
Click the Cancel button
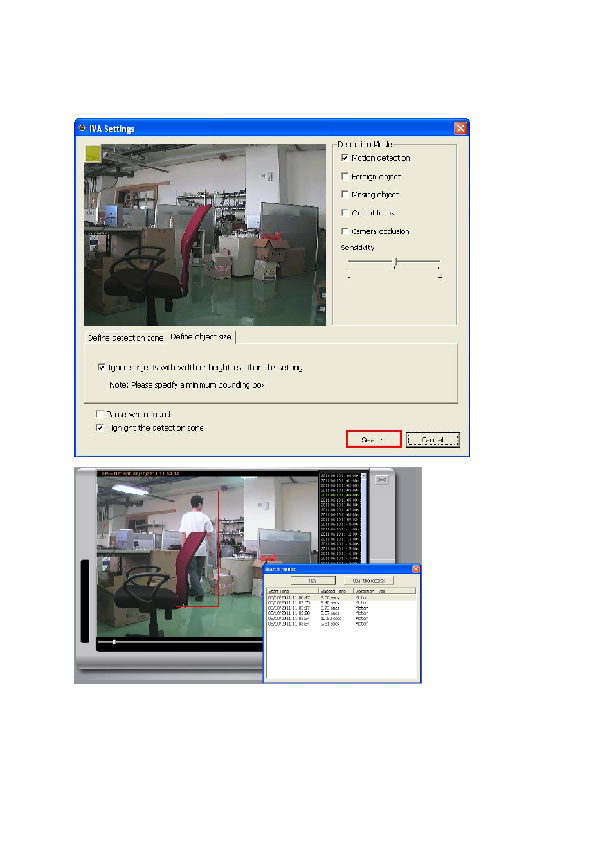[433, 440]
